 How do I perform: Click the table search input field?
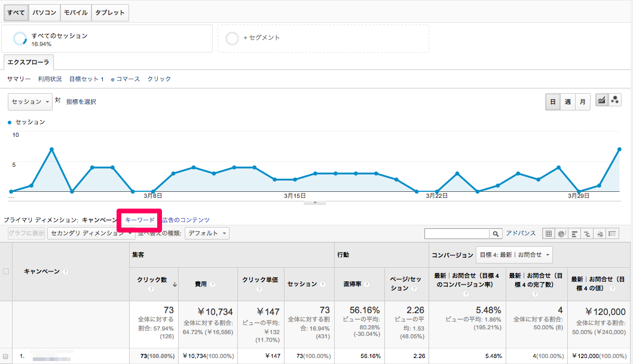click(457, 234)
